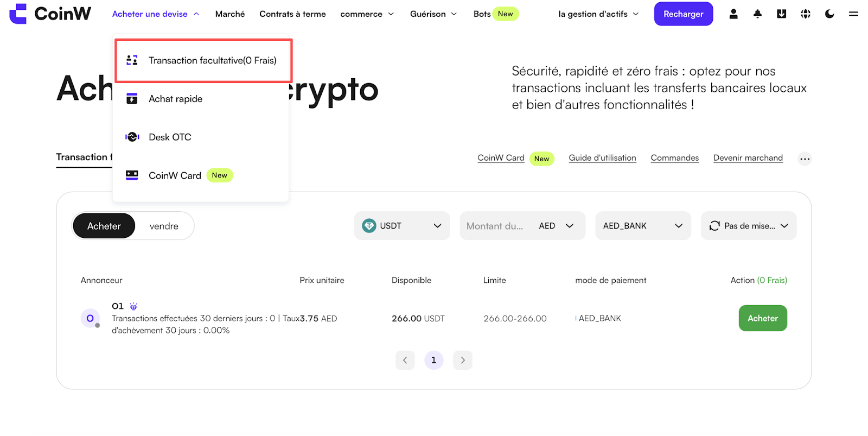Screen dimensions: 868x436
Task: Click the advertiser name O1
Action: click(x=118, y=306)
